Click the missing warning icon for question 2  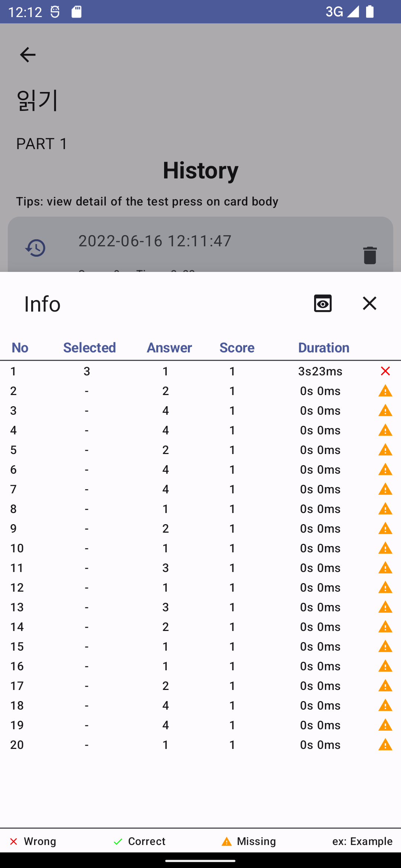click(x=385, y=391)
